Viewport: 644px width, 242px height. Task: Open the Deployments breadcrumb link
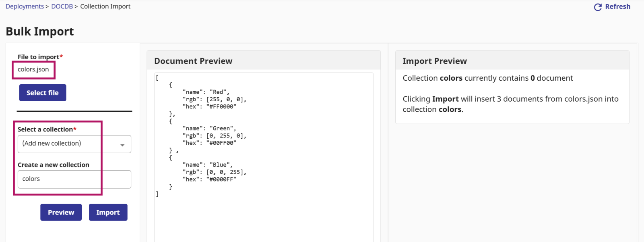coord(25,6)
